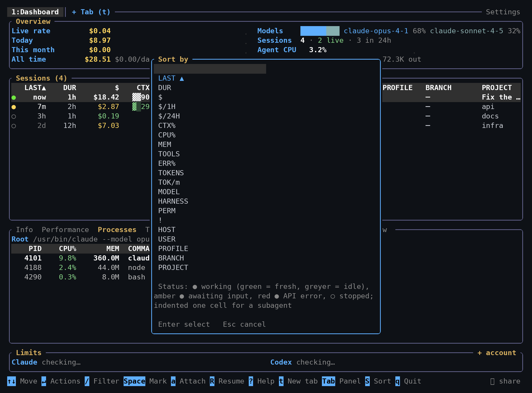Switch to the 1:Dashboard tab
The image size is (532, 393).
tap(35, 12)
